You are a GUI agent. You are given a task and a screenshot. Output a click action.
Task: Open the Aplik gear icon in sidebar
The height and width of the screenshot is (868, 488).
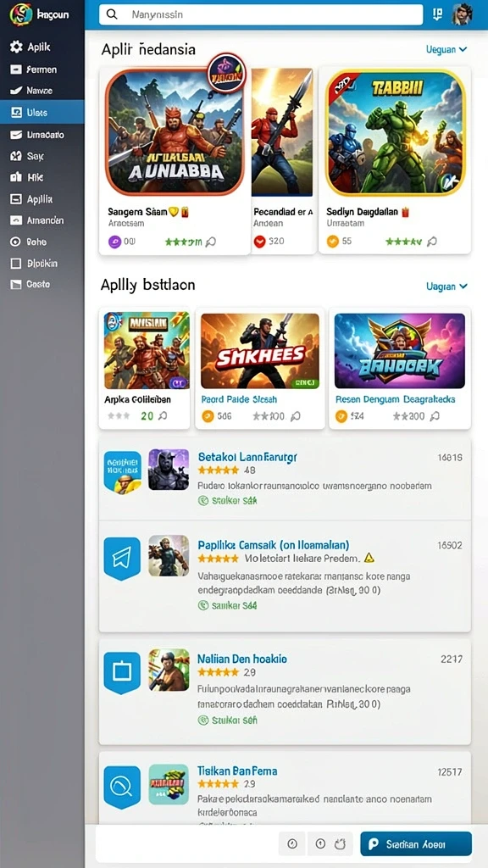16,47
